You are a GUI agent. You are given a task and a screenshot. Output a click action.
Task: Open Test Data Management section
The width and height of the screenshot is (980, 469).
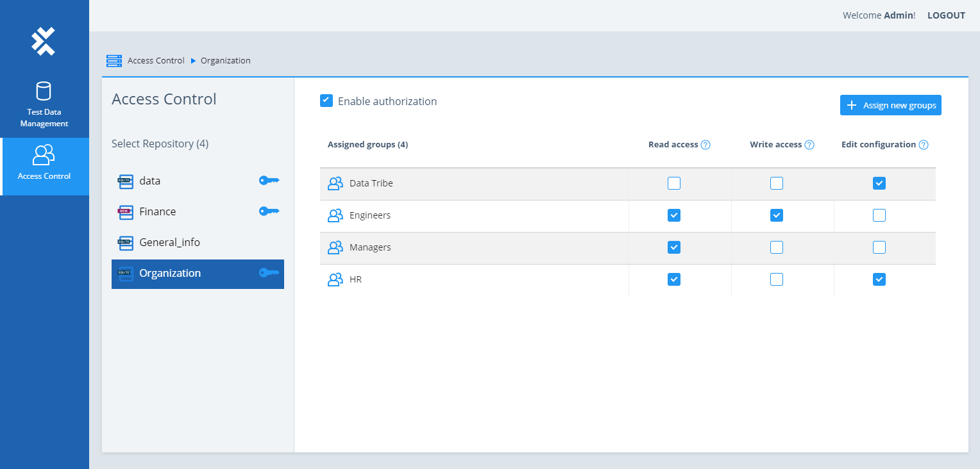coord(44,104)
